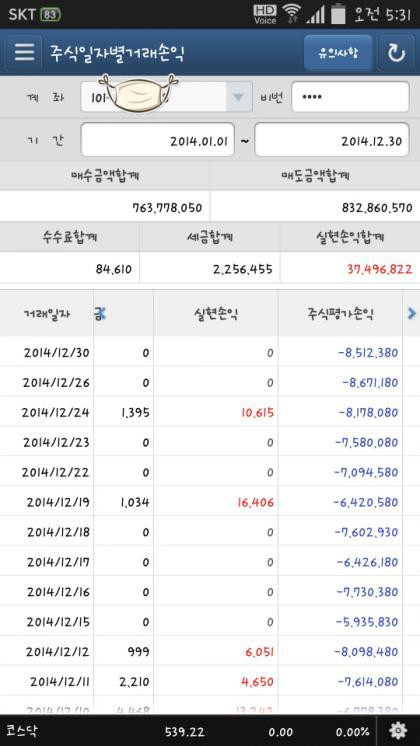Open settings gear in bottom bar
This screenshot has height=746, width=420.
coord(398,731)
